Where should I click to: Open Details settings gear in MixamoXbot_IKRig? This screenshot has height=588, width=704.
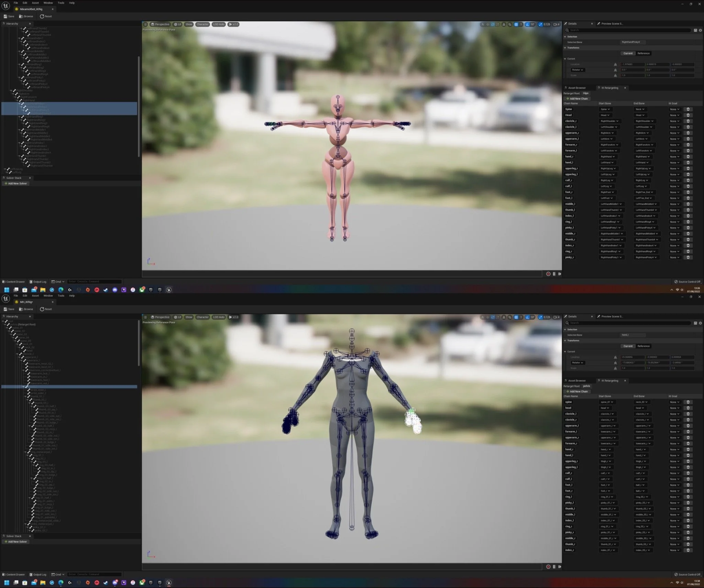[x=701, y=30]
